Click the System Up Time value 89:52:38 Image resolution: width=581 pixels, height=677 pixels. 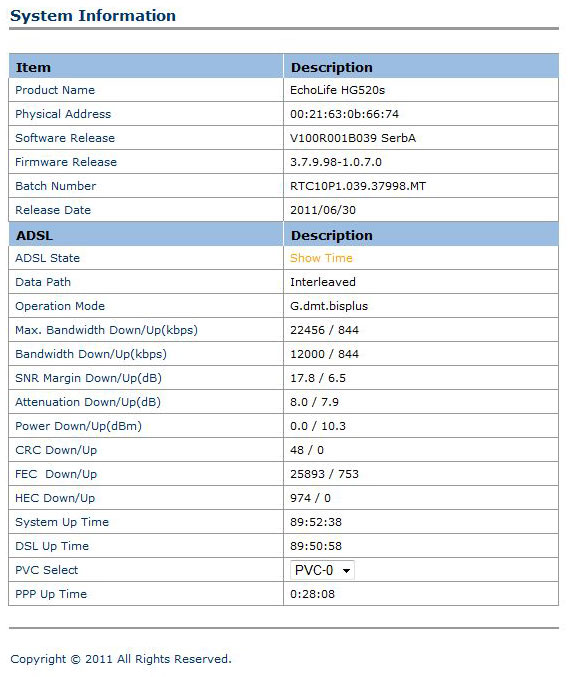(x=316, y=522)
